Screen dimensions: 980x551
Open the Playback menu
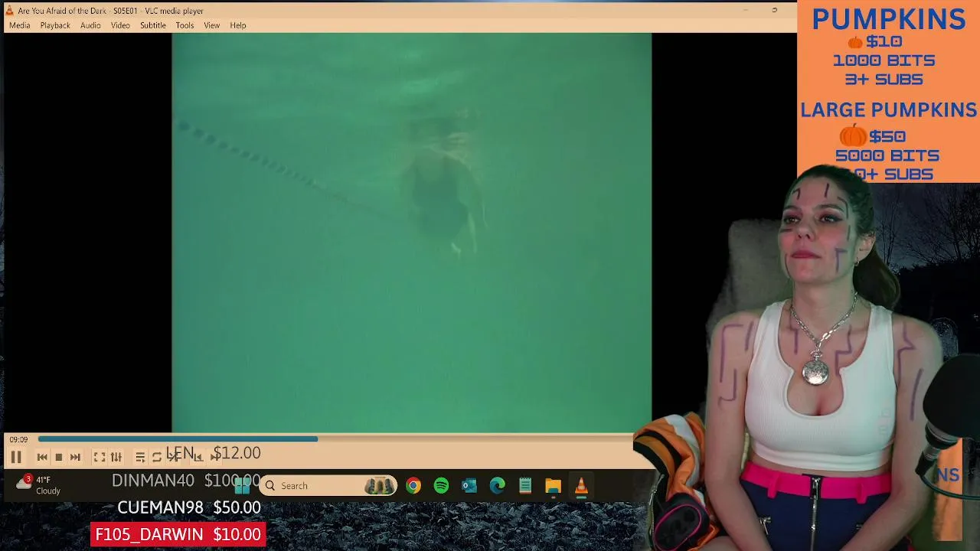[55, 25]
